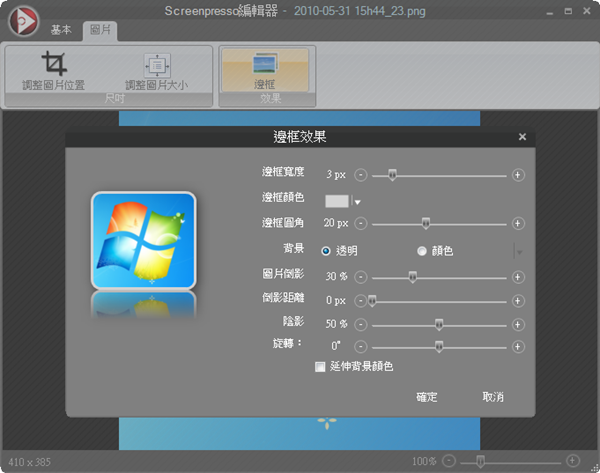Click minus icon for 陰影

(x=362, y=325)
